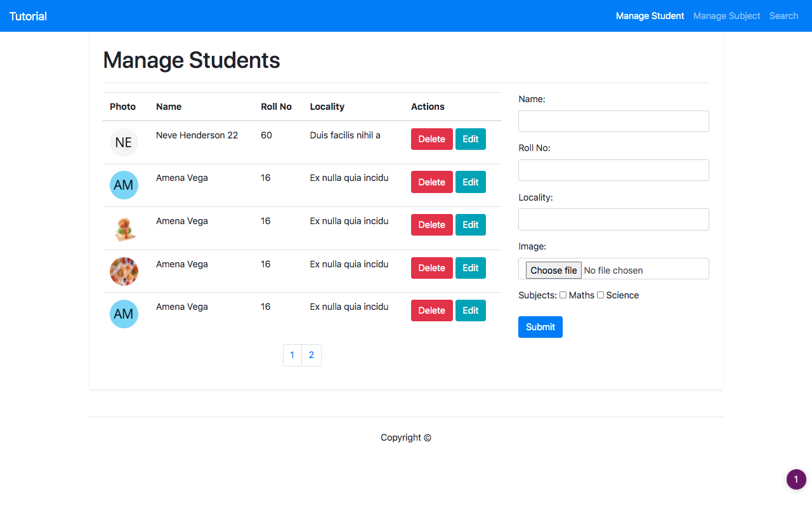Click the AM avatar in the last row

(124, 314)
